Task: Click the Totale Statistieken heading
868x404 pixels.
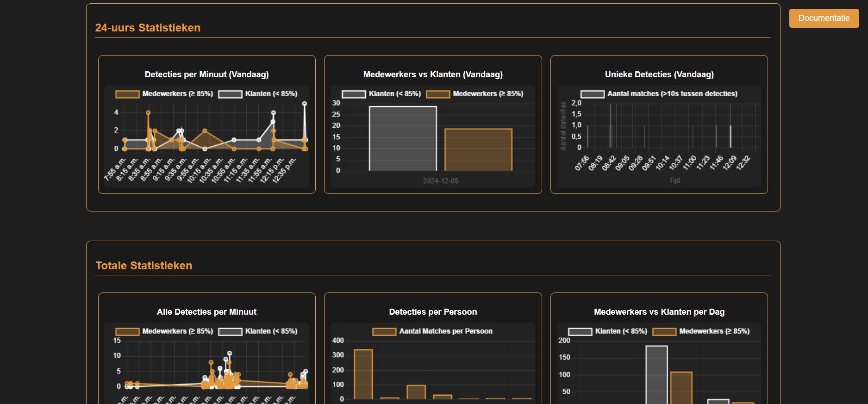Action: (144, 266)
